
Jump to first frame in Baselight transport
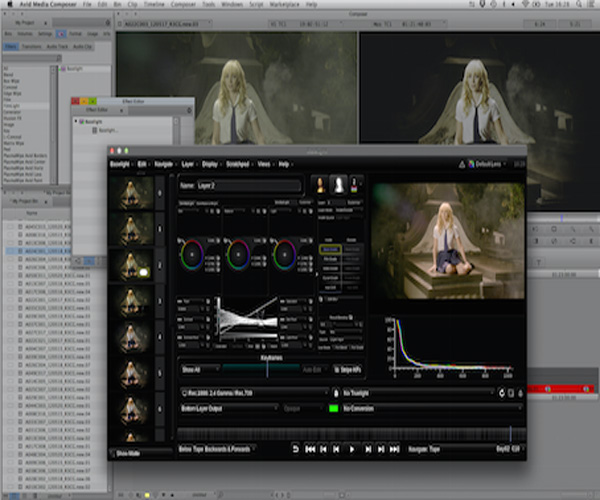(310, 449)
